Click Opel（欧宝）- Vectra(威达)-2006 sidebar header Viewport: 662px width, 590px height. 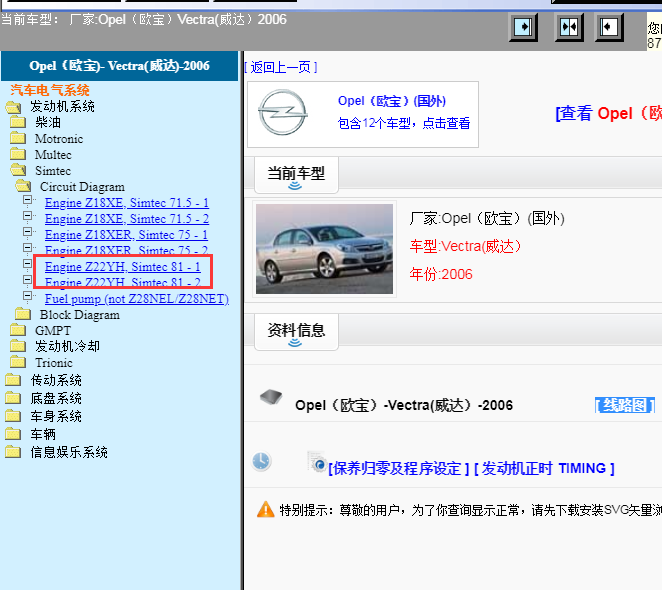coord(119,66)
